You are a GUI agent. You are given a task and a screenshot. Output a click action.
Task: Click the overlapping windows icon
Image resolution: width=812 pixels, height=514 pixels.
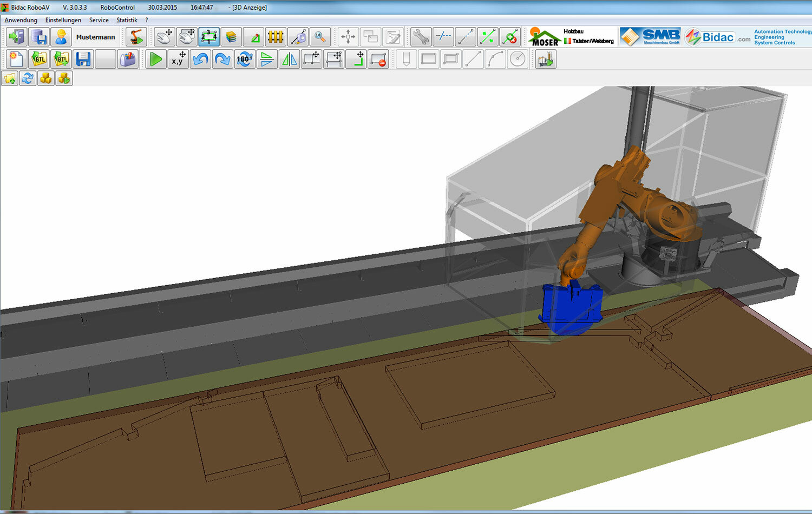point(371,37)
